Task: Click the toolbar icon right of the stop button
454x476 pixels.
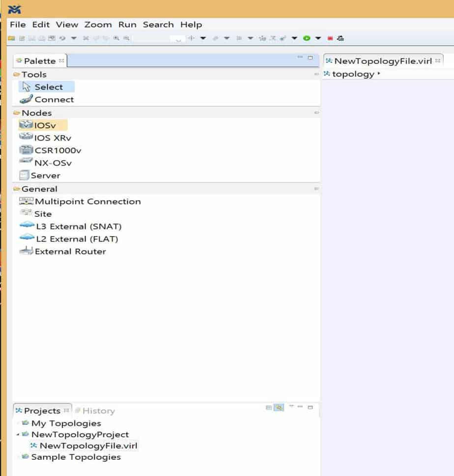Action: [x=340, y=38]
